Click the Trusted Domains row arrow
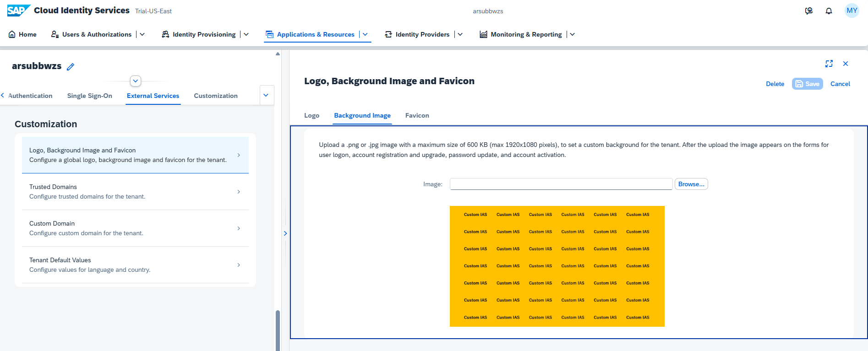The height and width of the screenshot is (351, 868). pyautogui.click(x=239, y=192)
